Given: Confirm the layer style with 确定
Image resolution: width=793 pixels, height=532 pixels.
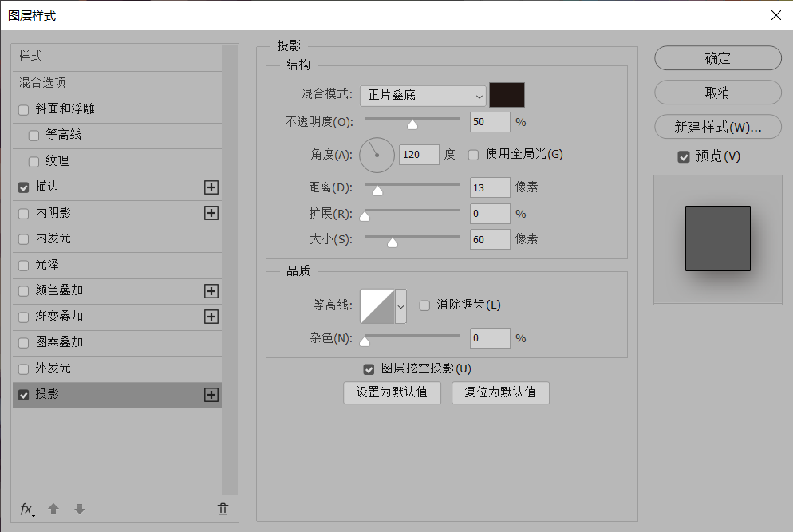Looking at the screenshot, I should 717,58.
